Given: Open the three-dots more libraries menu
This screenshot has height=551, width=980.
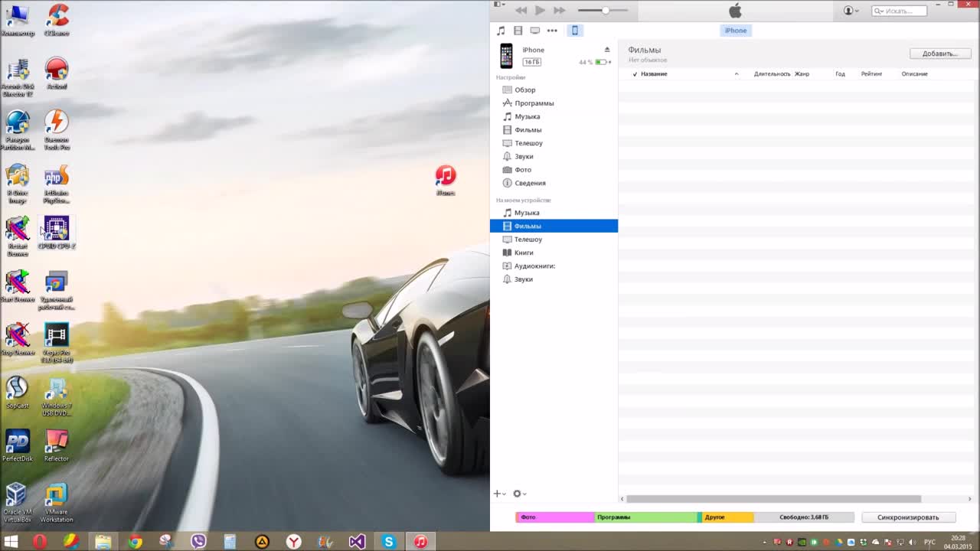Looking at the screenshot, I should pyautogui.click(x=552, y=31).
